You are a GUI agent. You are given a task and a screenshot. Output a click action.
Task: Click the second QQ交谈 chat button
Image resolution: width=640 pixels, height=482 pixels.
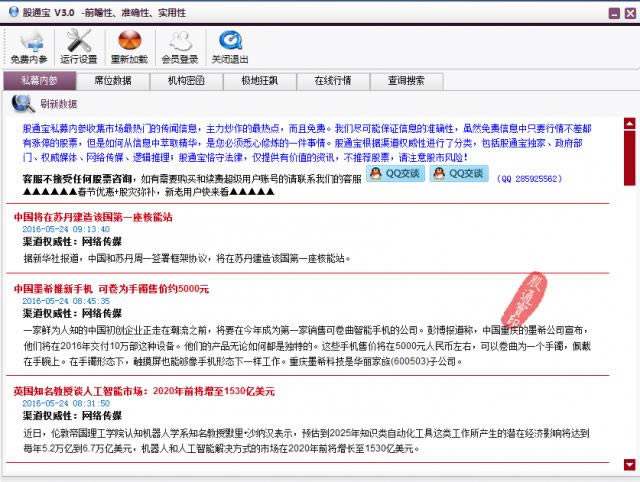tap(460, 174)
